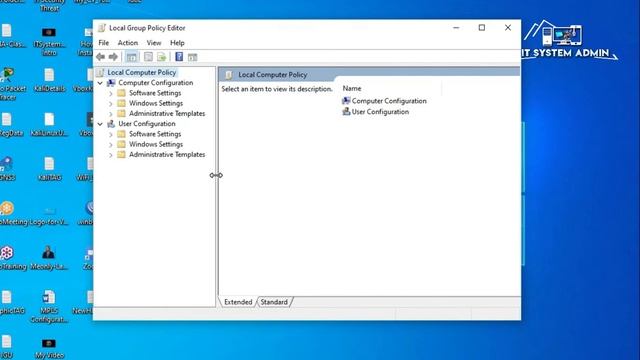Expand Administrative Templates under User Configuration
This screenshot has width=640, height=360.
click(x=111, y=155)
